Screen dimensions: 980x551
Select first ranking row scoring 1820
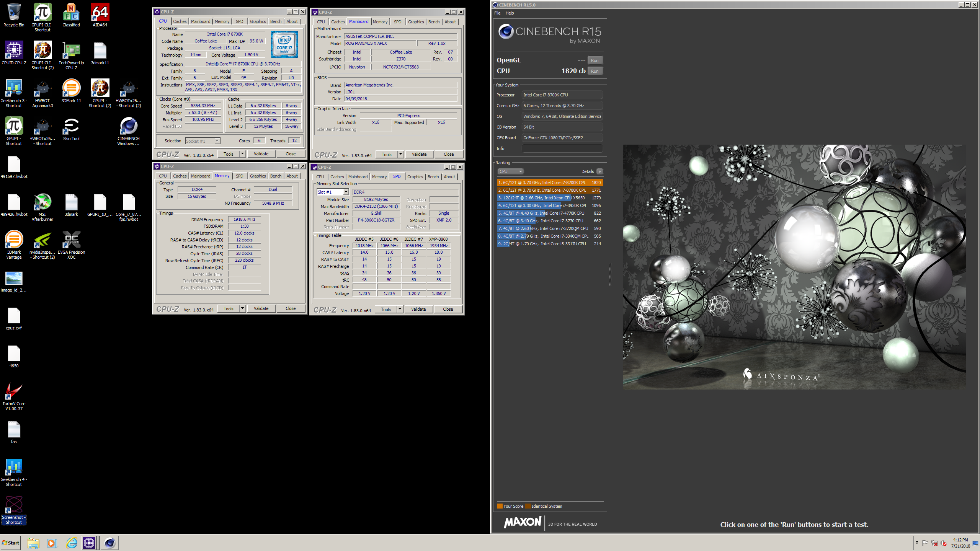(550, 183)
